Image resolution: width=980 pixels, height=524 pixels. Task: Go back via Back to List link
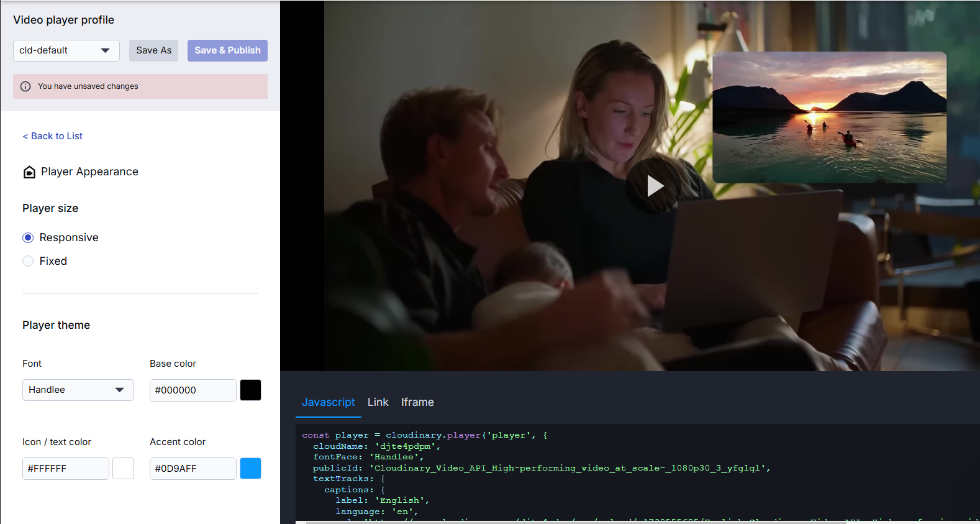[53, 136]
